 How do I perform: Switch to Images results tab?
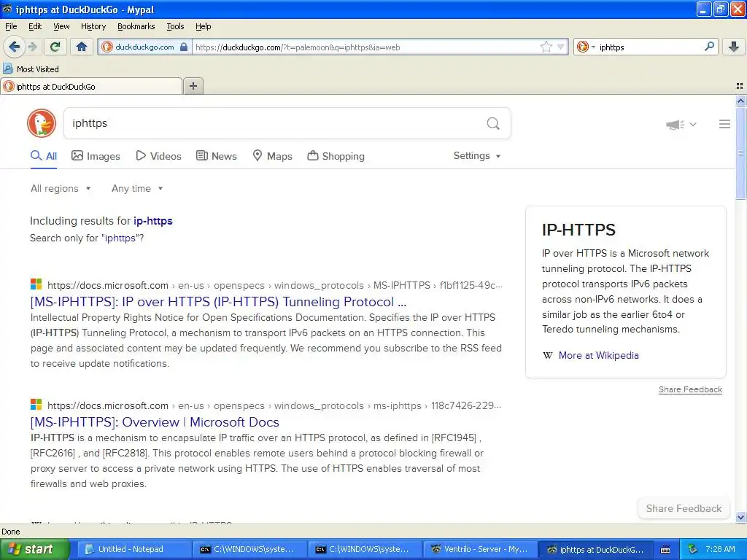tap(96, 156)
